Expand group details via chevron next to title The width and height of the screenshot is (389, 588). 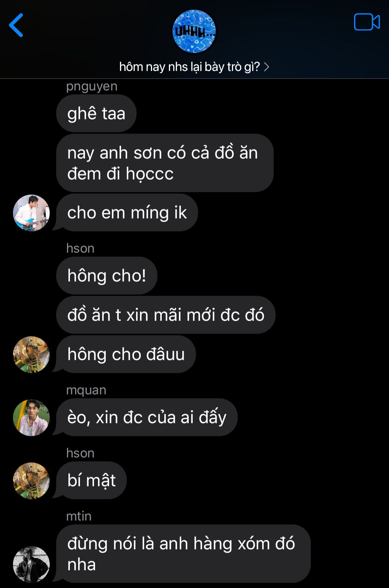[x=267, y=67]
